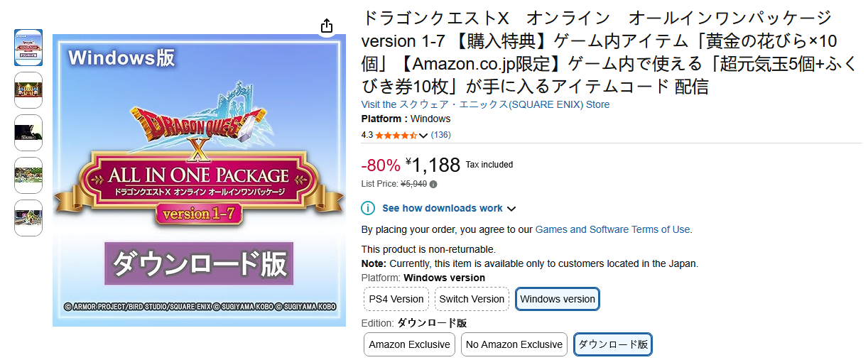Open the 136 customer reviews link
This screenshot has width=868, height=360.
coord(441,135)
